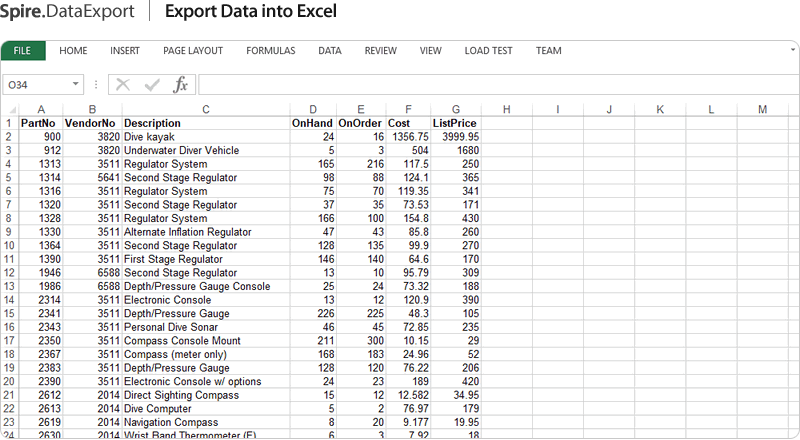Select the Personal Dive Sonar cell
This screenshot has width=800, height=440.
(x=206, y=327)
